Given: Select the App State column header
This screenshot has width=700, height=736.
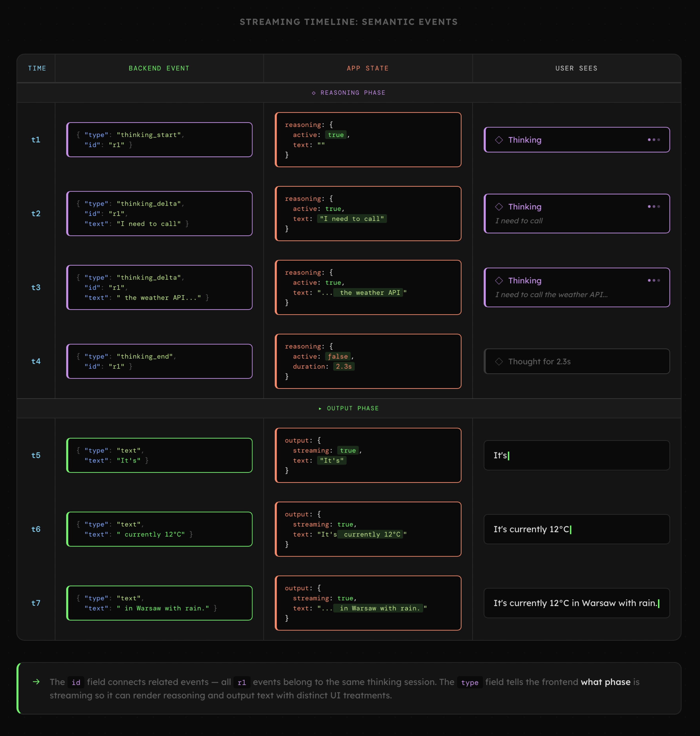Looking at the screenshot, I should click(367, 68).
